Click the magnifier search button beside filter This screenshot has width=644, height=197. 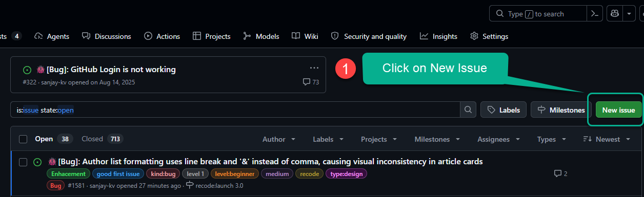click(468, 110)
